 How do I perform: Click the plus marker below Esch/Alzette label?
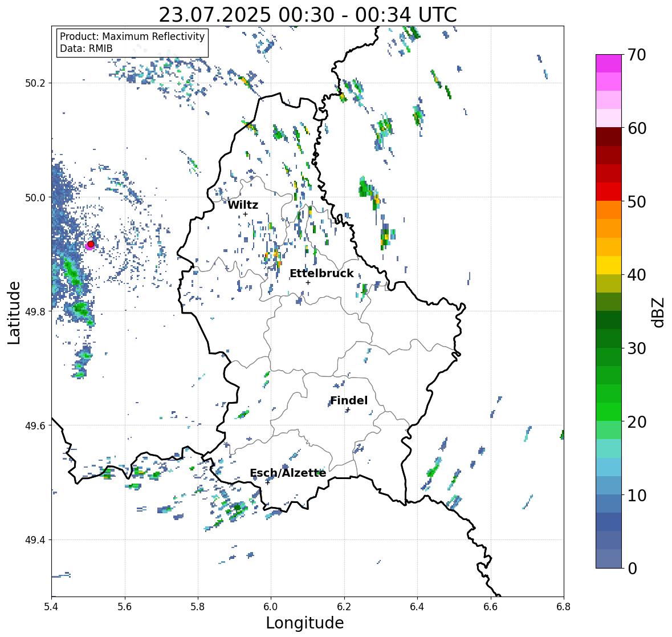(267, 482)
